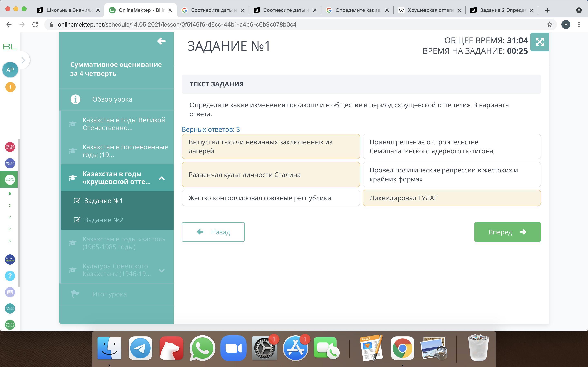The height and width of the screenshot is (367, 588).
Task: Click the Вперед button
Action: (507, 232)
